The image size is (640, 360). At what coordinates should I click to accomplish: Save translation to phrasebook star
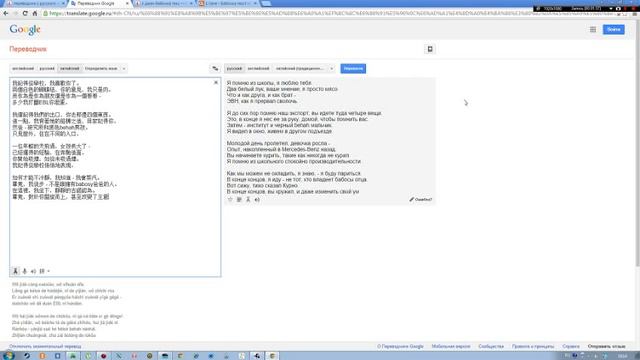click(230, 200)
